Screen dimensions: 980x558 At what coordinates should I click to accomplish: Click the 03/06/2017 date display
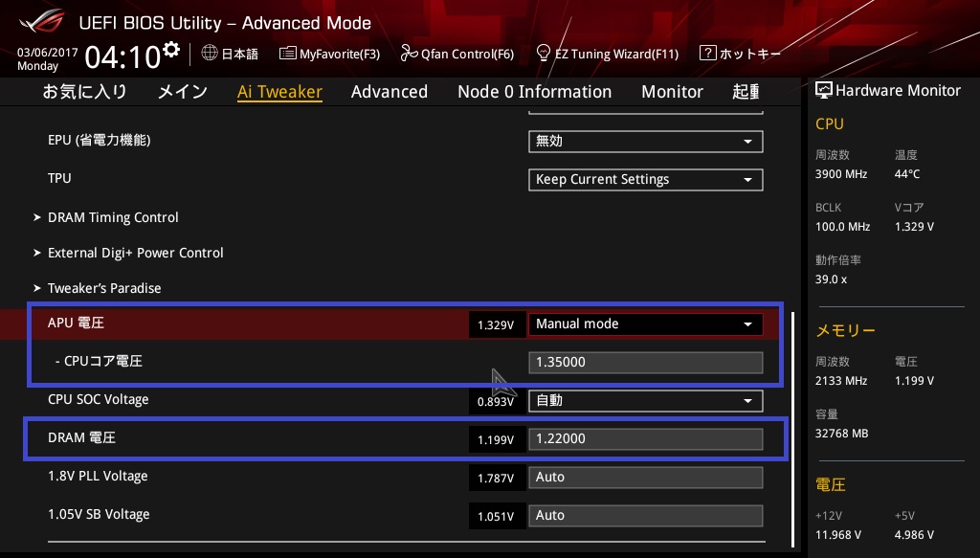coord(48,53)
